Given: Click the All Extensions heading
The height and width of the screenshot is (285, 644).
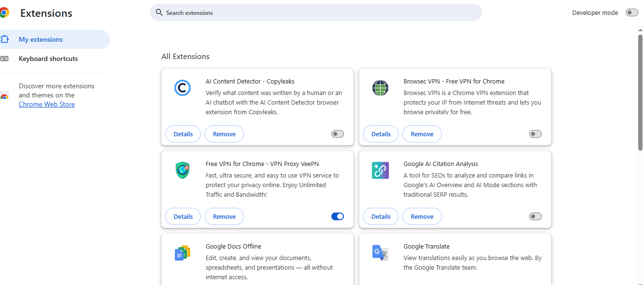Looking at the screenshot, I should [x=185, y=56].
